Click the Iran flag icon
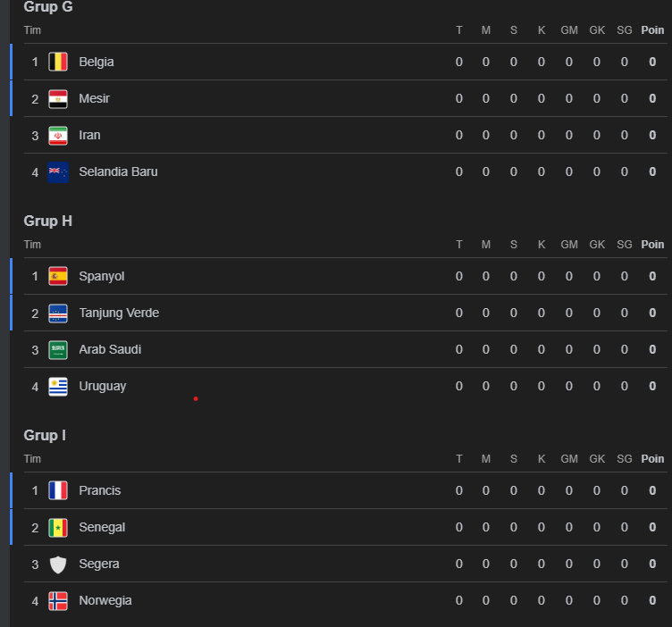Screen dimensions: 672x627 pyautogui.click(x=58, y=135)
